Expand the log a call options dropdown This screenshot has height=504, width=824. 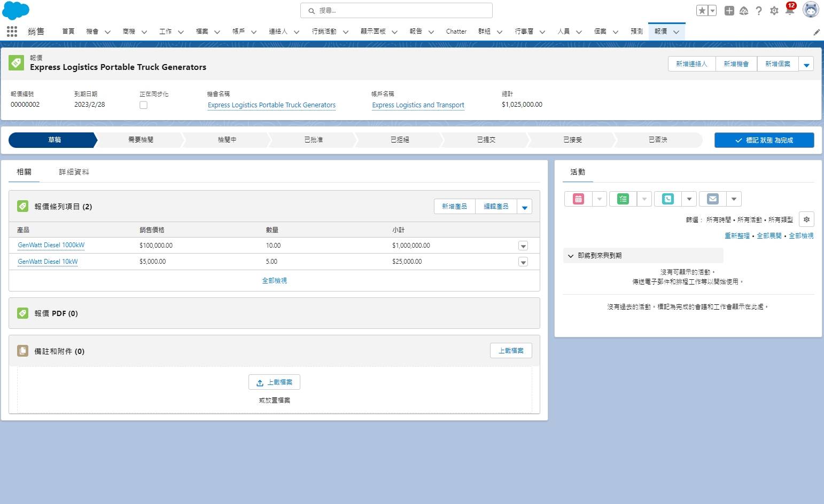(x=689, y=199)
